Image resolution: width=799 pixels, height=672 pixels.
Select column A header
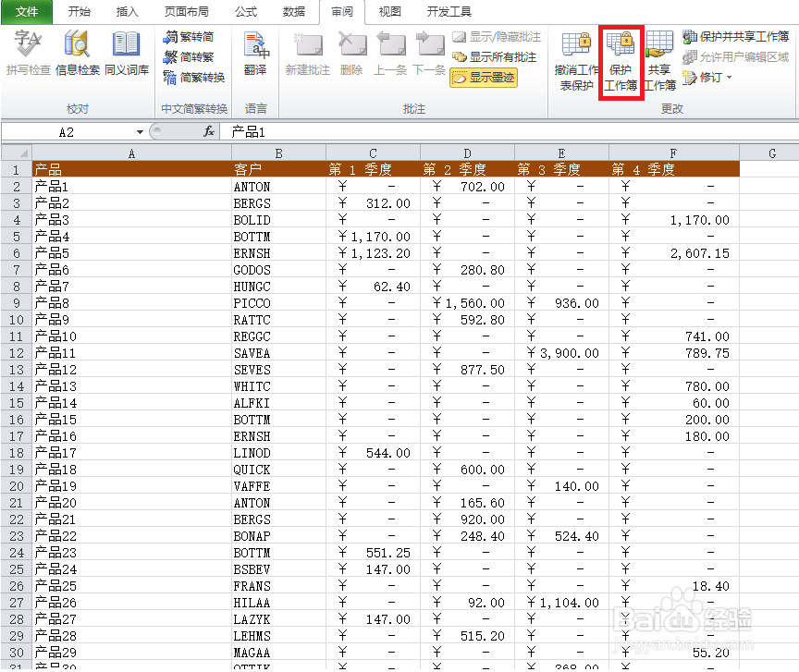tap(132, 153)
